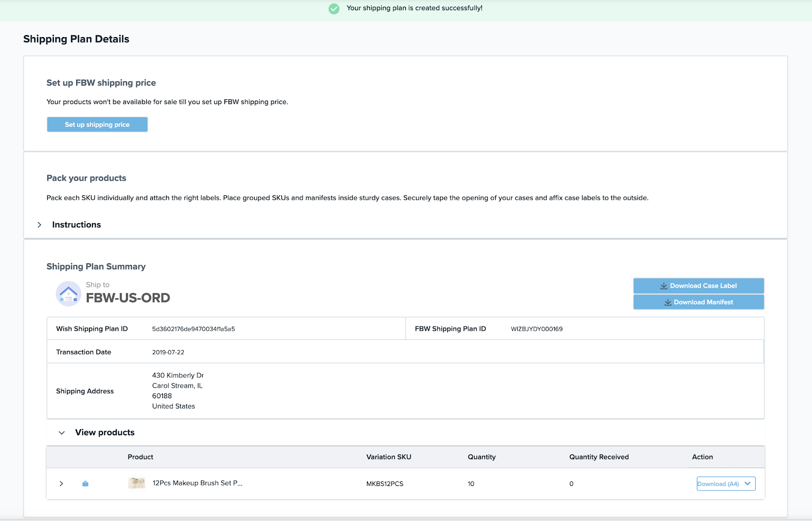Viewport: 812px width, 521px height.
Task: Click the Wish Shipping Plan ID value
Action: coord(193,329)
